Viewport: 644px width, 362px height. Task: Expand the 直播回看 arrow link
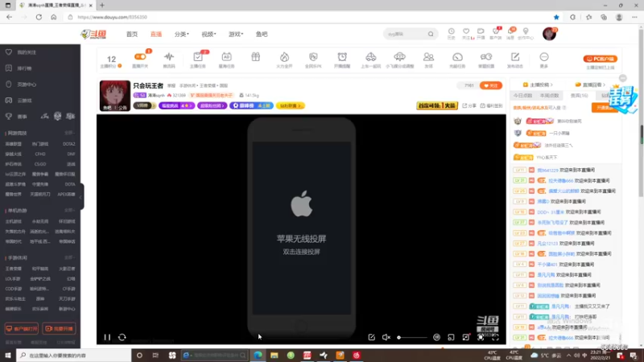(590, 84)
